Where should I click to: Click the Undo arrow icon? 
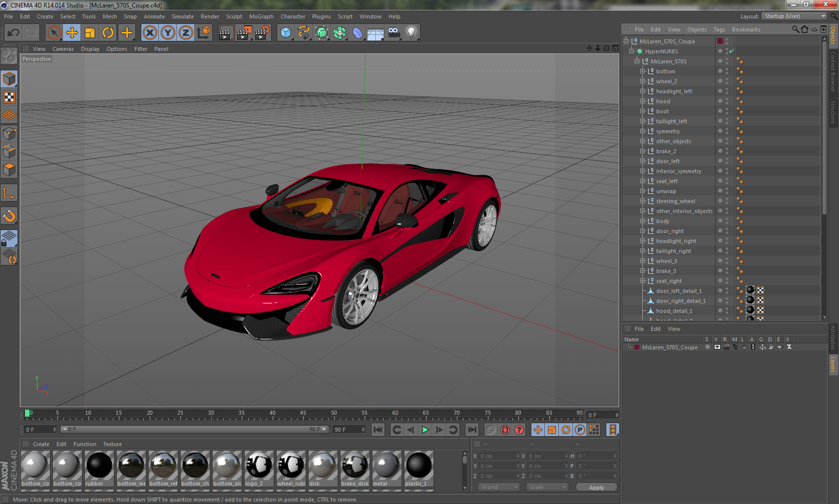tap(13, 33)
